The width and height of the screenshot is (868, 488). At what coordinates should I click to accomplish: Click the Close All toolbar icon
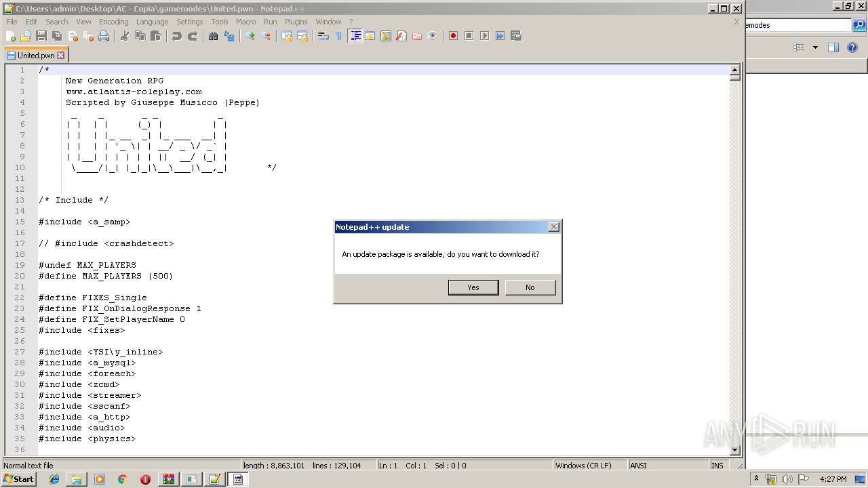88,36
